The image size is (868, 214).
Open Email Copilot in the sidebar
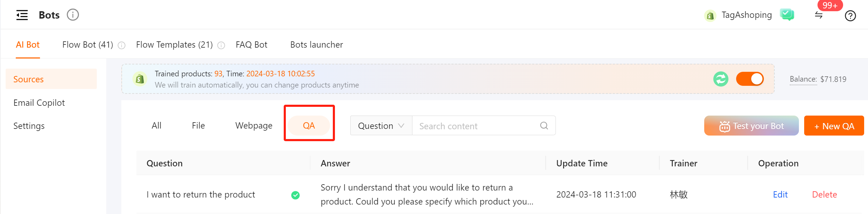tap(39, 103)
